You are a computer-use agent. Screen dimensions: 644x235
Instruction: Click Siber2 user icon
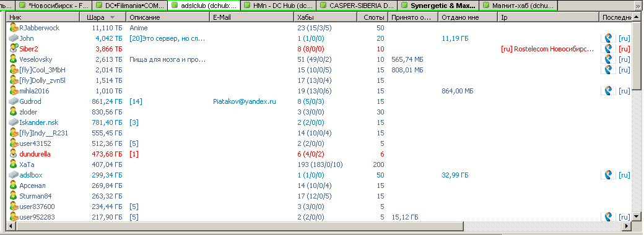tap(14, 49)
